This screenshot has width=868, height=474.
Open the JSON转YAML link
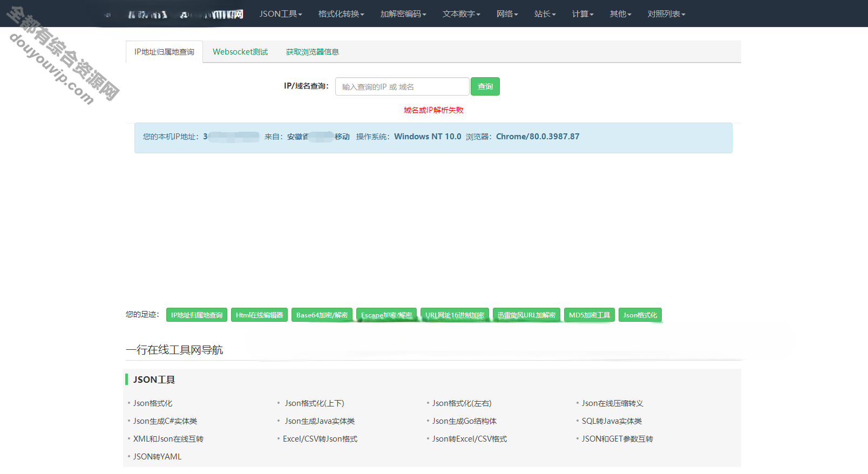[x=157, y=457]
